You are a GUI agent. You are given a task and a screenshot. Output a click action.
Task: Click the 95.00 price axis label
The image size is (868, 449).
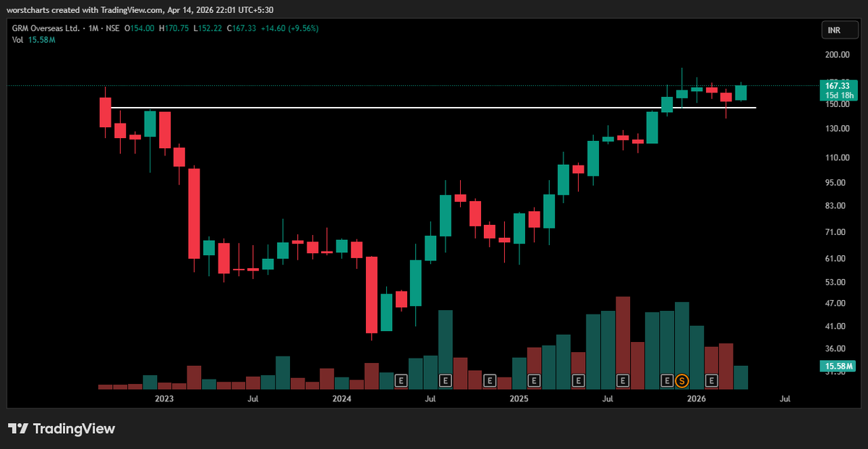pyautogui.click(x=837, y=183)
